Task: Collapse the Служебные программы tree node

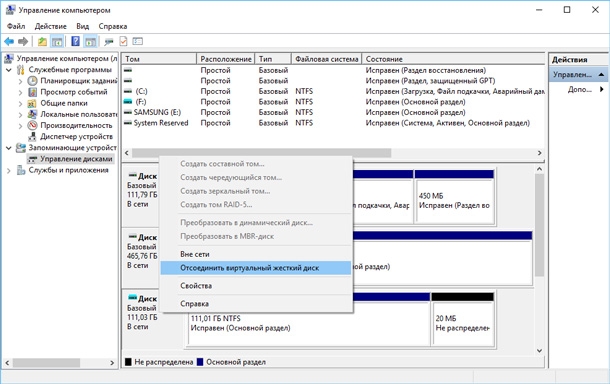Action: click(9, 70)
